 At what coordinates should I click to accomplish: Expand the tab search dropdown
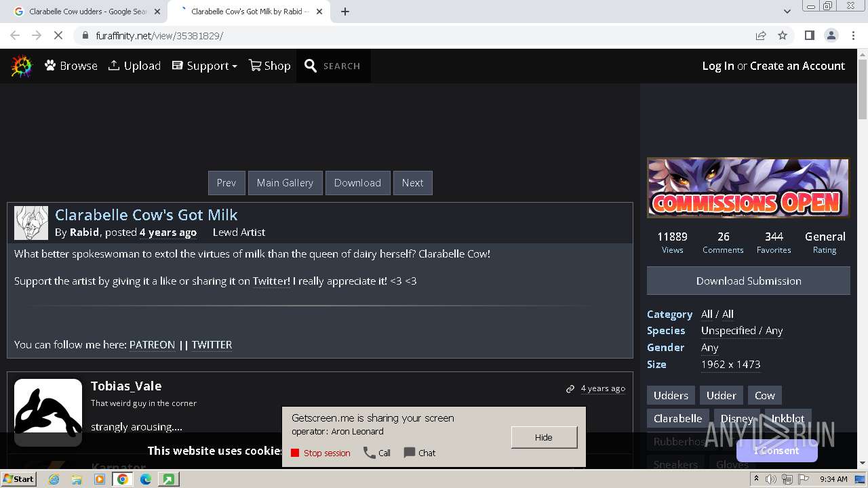tap(787, 12)
